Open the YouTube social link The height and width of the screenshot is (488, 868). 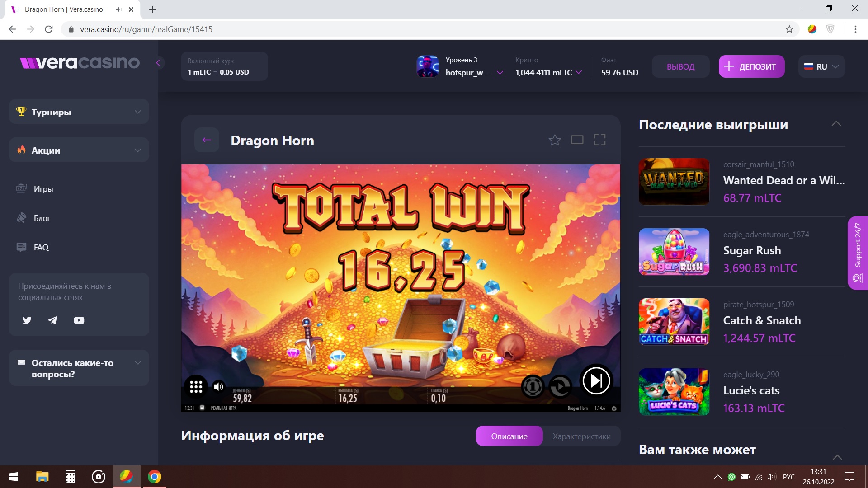click(x=79, y=320)
